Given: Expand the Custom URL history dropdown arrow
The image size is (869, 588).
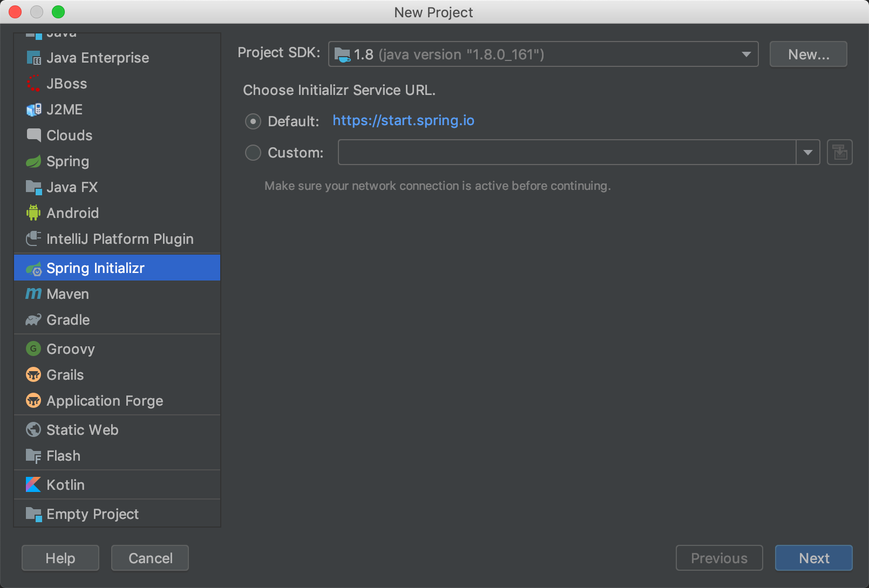Looking at the screenshot, I should [x=807, y=153].
